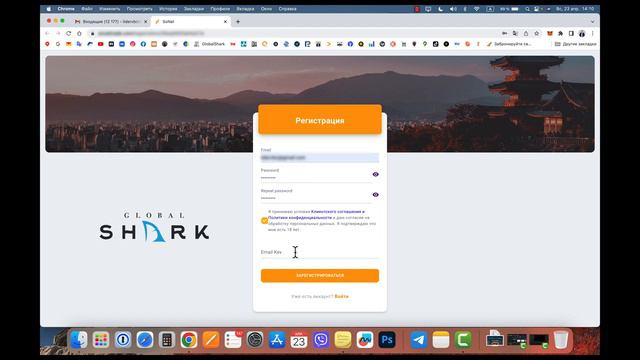
Task: Open Справка menu
Action: [287, 9]
